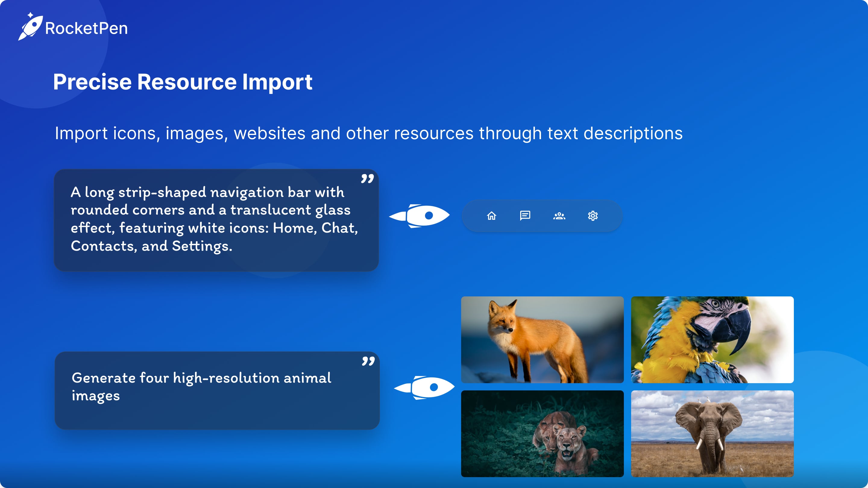868x488 pixels.
Task: Click the import resources subtitle text
Action: click(369, 134)
